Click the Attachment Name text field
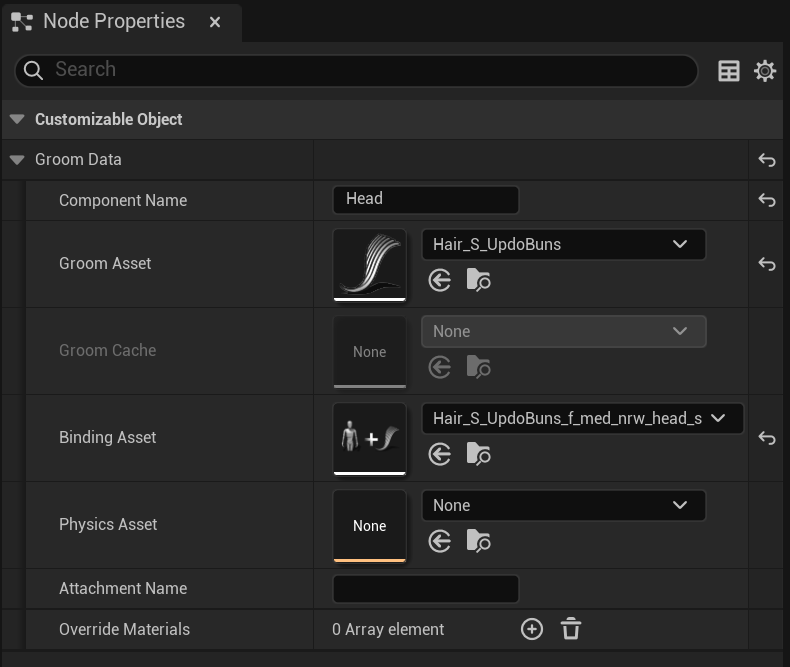790x667 pixels. pyautogui.click(x=426, y=588)
